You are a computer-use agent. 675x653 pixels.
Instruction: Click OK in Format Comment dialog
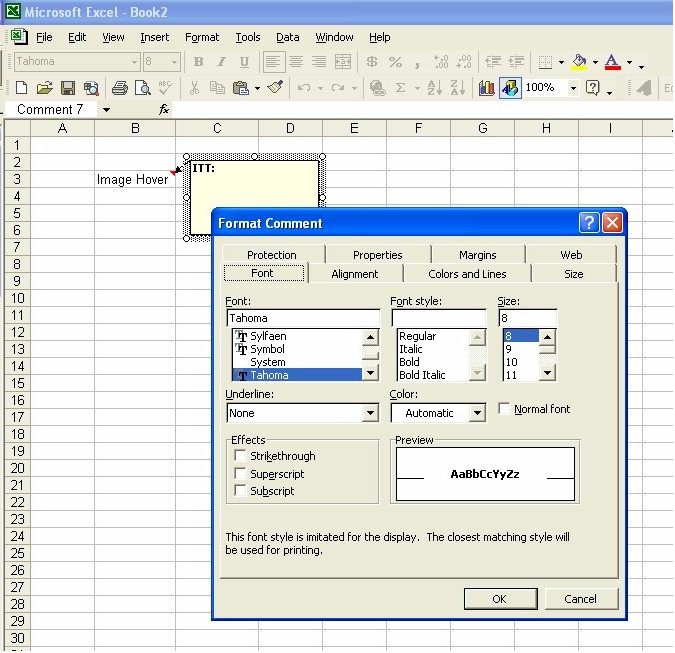click(500, 599)
